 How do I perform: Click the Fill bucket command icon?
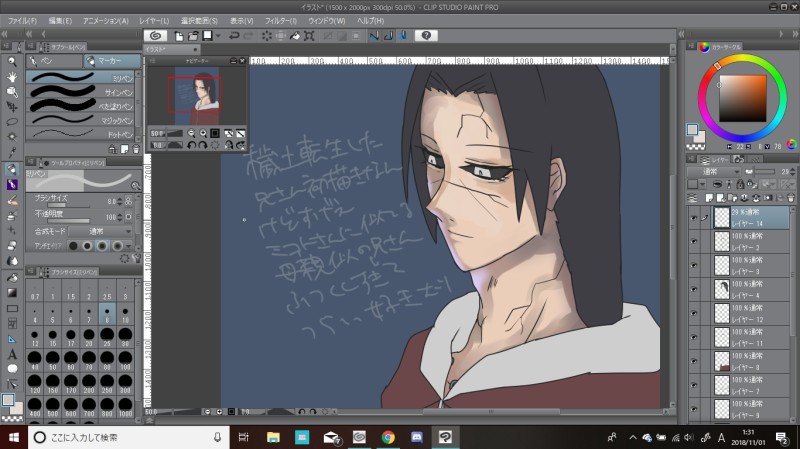(x=295, y=36)
